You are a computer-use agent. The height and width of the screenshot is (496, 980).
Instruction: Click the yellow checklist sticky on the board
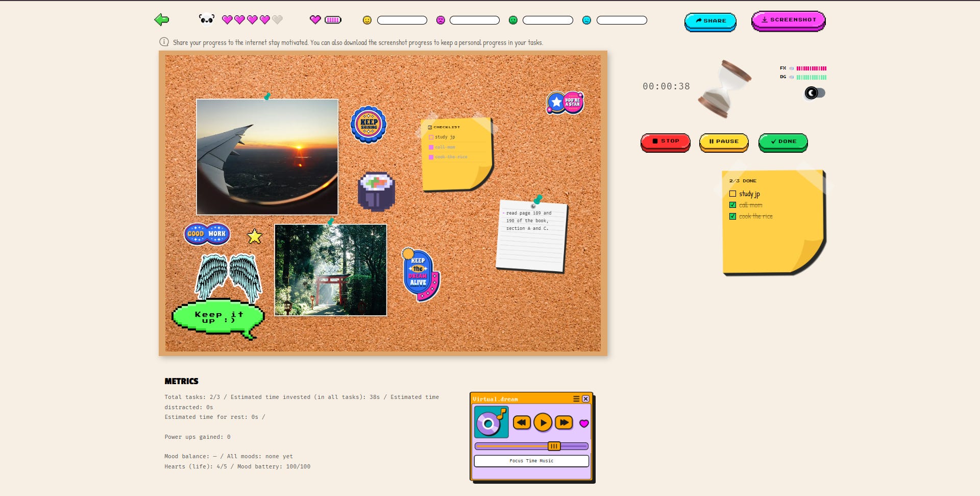457,154
